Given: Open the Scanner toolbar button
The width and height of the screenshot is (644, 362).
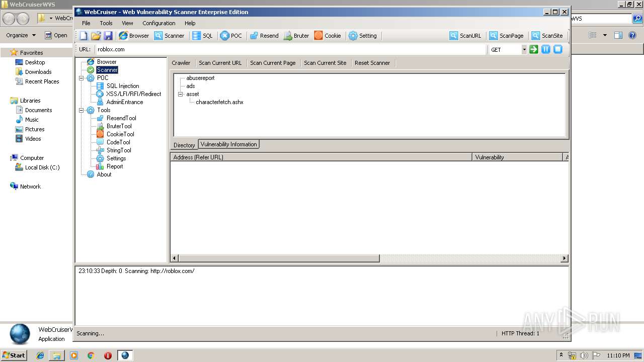Looking at the screenshot, I should [x=169, y=36].
